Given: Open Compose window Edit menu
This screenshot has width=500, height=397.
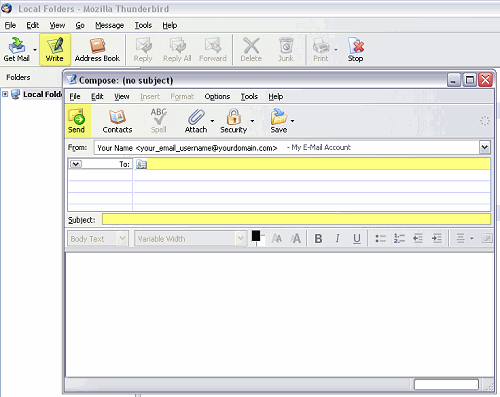Looking at the screenshot, I should [x=97, y=97].
